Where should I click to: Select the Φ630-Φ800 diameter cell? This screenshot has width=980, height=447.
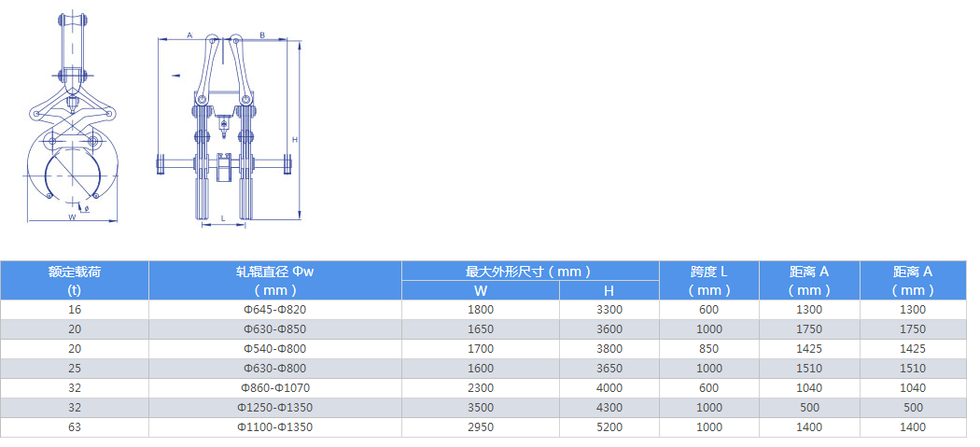tap(274, 369)
